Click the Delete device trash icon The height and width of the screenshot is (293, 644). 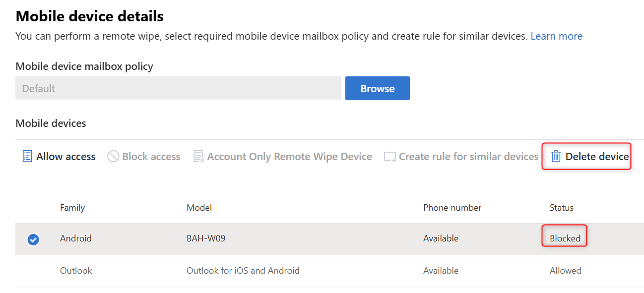(556, 157)
